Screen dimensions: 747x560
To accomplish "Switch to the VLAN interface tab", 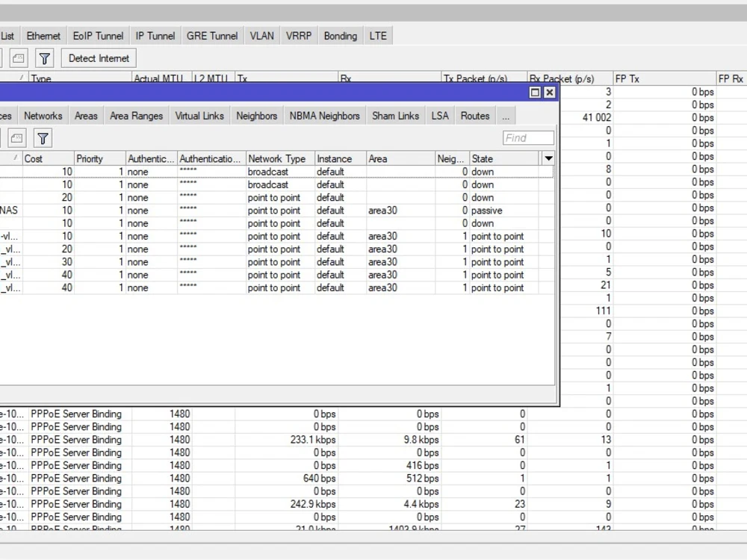I will [x=261, y=35].
